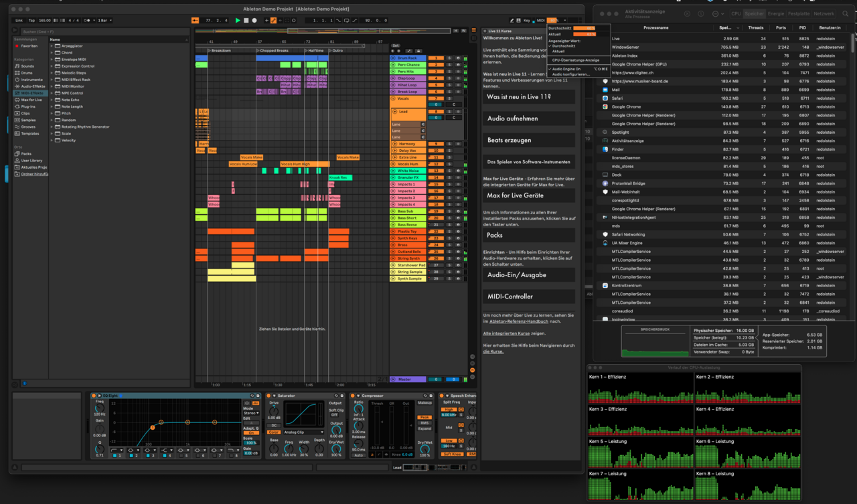
Task: Turn off the Saturator device activator
Action: click(x=268, y=396)
